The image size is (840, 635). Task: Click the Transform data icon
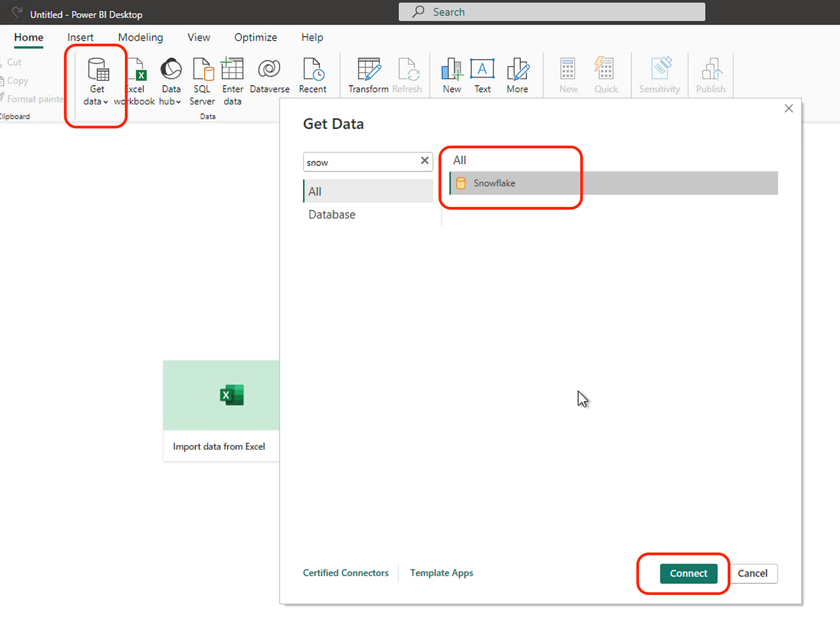pos(369,69)
